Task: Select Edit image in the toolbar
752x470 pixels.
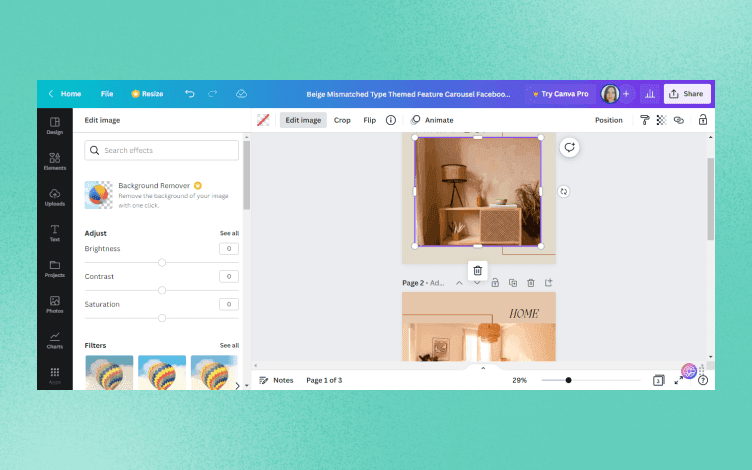Action: [303, 120]
